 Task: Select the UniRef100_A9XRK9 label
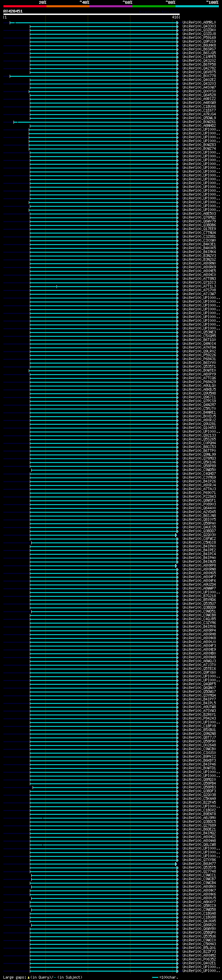199,267
